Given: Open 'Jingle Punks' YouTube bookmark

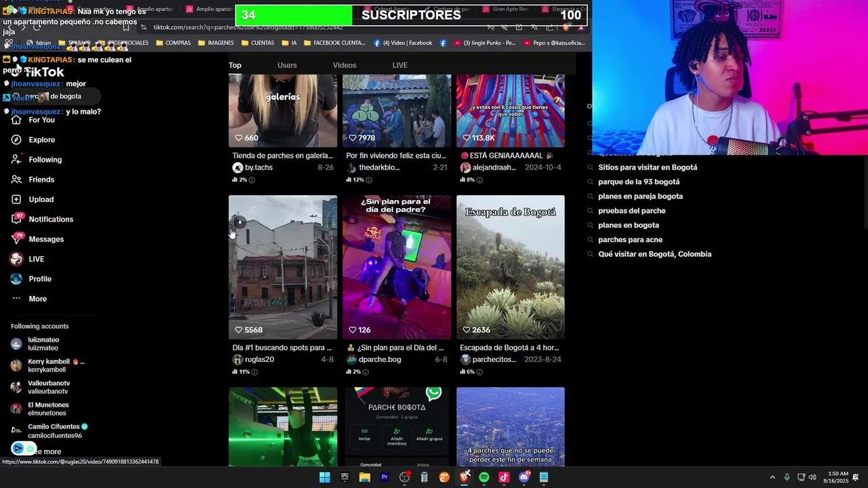Looking at the screenshot, I should pos(484,43).
